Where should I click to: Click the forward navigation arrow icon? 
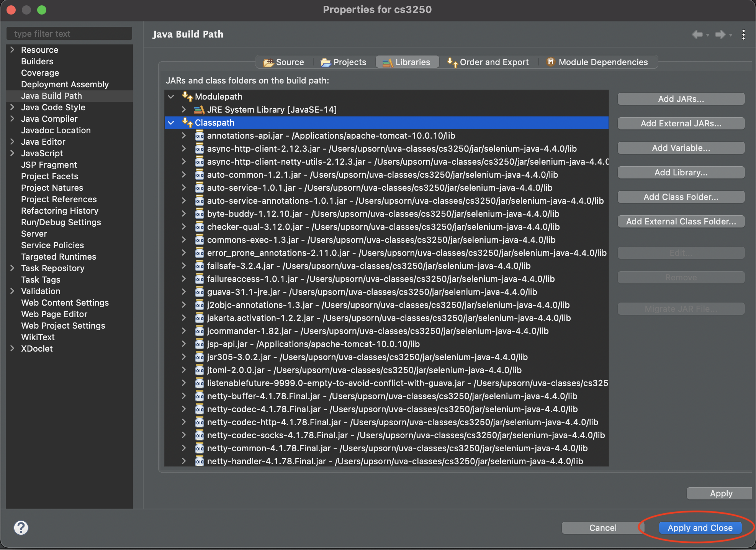(720, 34)
